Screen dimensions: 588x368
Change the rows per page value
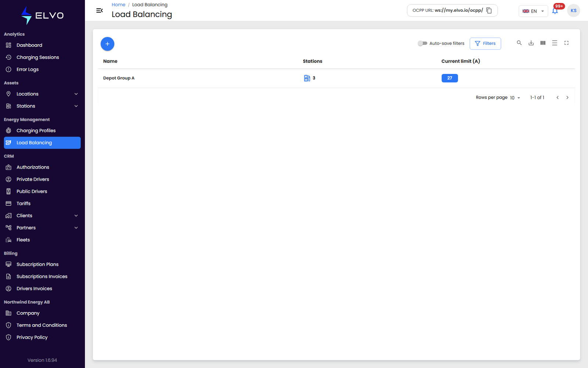[x=515, y=98]
